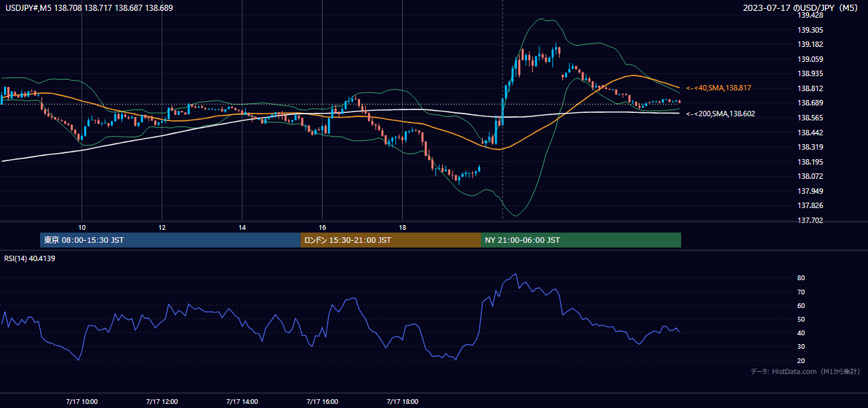The width and height of the screenshot is (868, 408).
Task: Select the NY 21:00-06:00 JST session bar
Action: coord(581,240)
